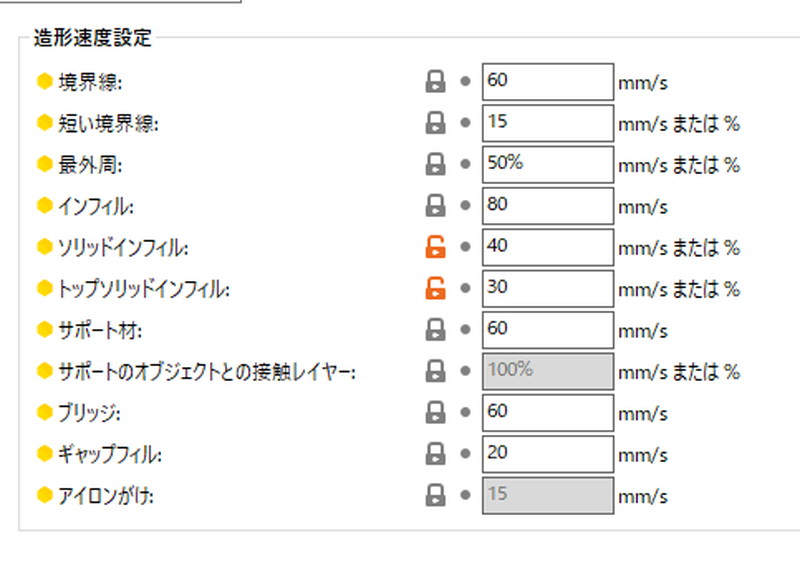The width and height of the screenshot is (800, 566).
Task: Click orange unlocked icon for トップソリッドインフィル
Action: (435, 288)
